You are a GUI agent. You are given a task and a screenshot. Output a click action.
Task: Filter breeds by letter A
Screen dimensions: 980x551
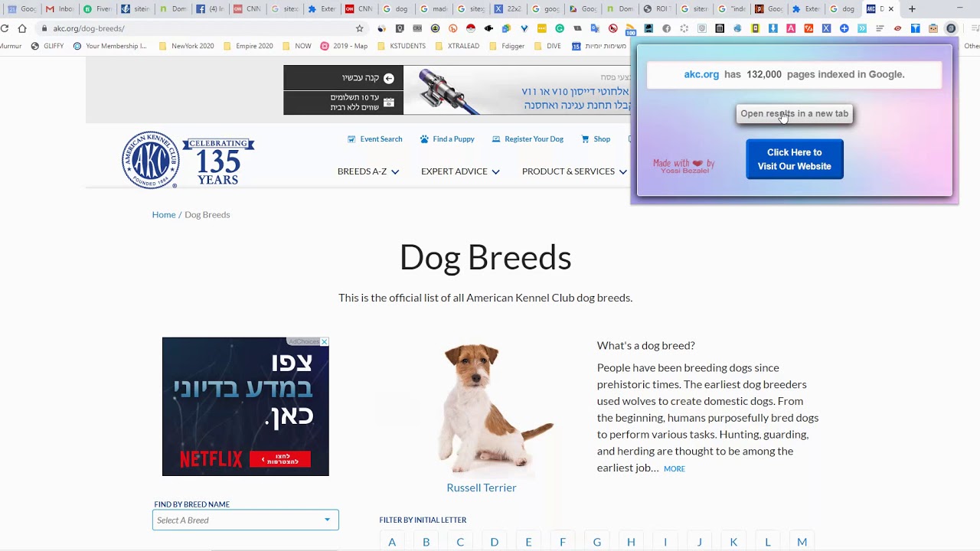click(x=392, y=542)
